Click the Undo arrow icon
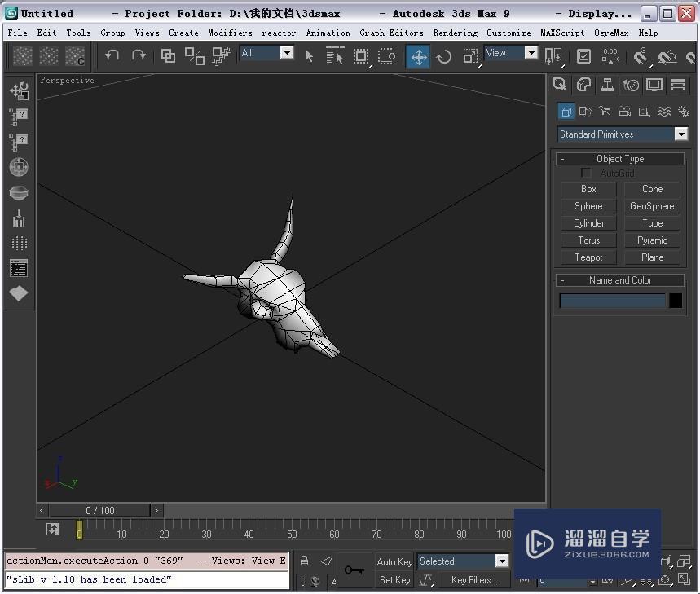 click(112, 55)
